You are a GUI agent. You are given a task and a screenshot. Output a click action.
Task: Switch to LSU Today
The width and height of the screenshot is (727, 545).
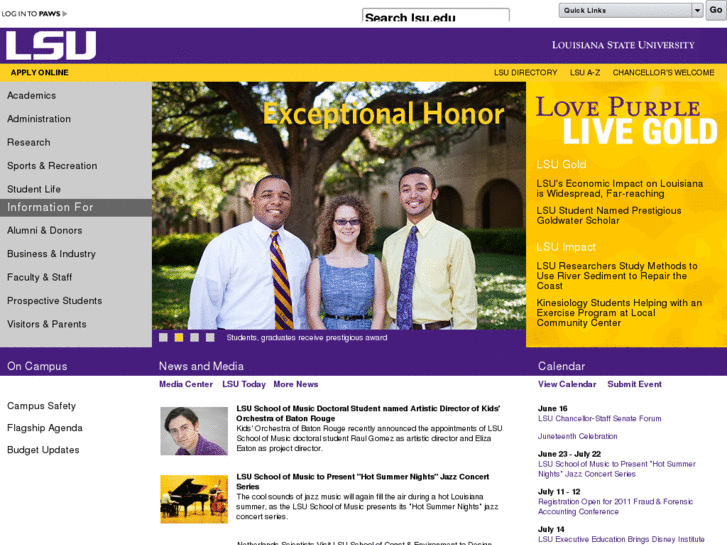point(244,384)
